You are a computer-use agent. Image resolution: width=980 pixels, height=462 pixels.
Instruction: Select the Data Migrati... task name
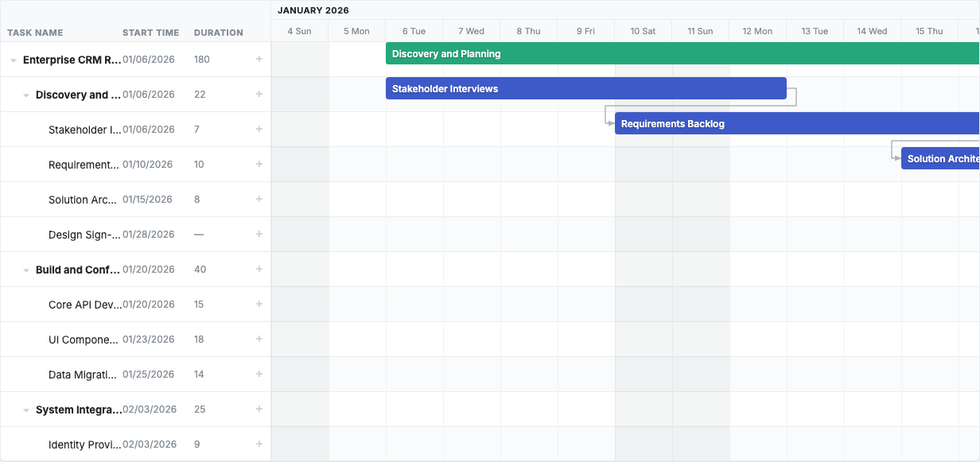[x=84, y=375]
